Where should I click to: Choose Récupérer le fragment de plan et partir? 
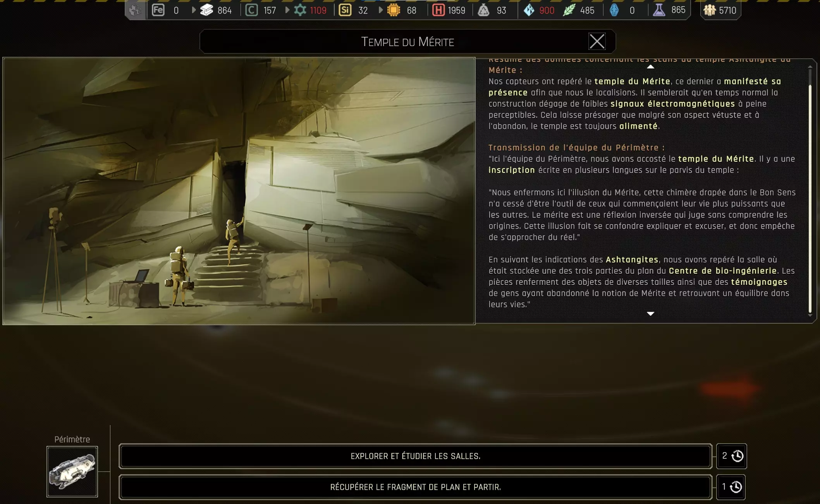415,487
